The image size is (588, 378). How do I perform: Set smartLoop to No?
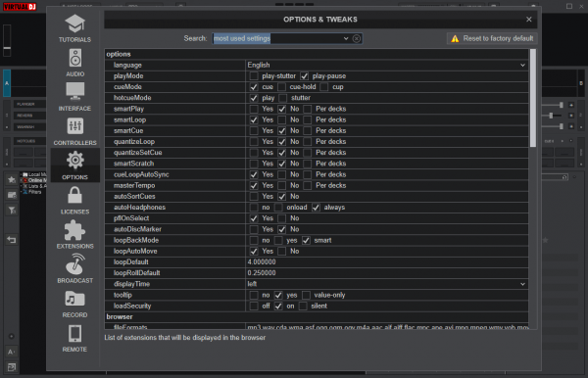pyautogui.click(x=281, y=119)
